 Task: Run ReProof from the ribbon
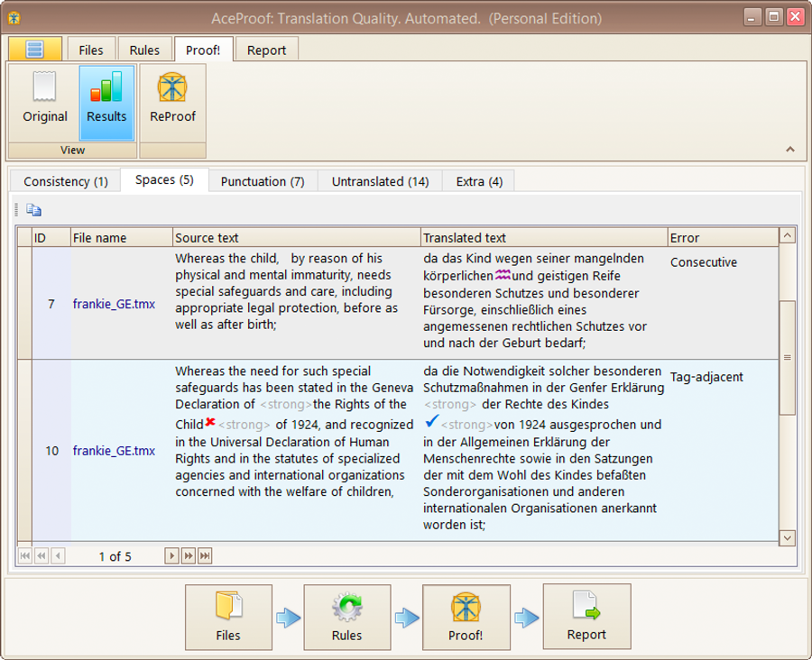173,101
